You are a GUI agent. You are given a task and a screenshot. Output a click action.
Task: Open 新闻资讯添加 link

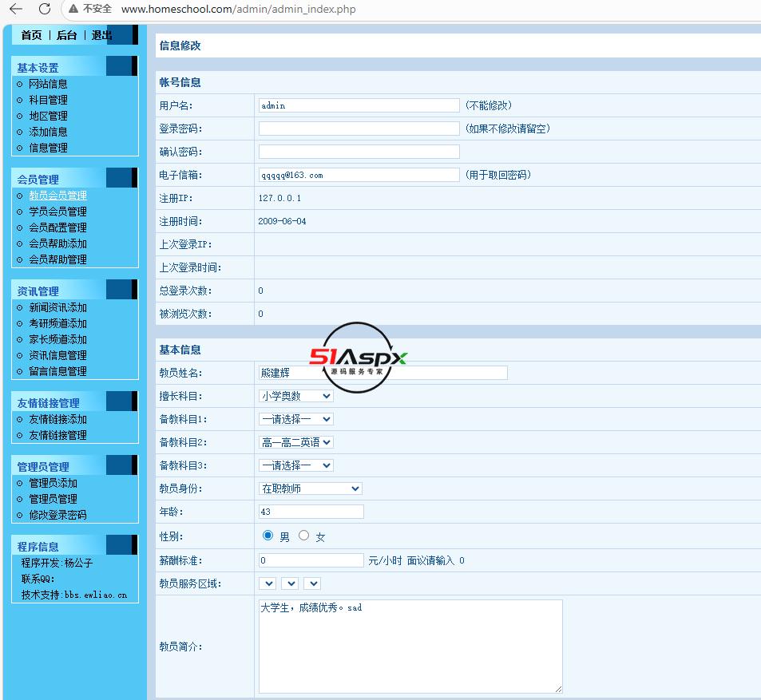tap(57, 307)
